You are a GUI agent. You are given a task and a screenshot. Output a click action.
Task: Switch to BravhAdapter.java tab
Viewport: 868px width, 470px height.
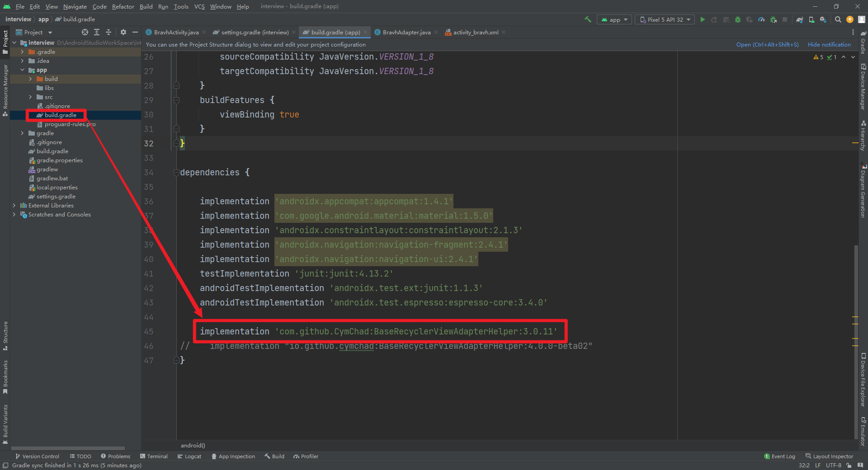pyautogui.click(x=406, y=32)
